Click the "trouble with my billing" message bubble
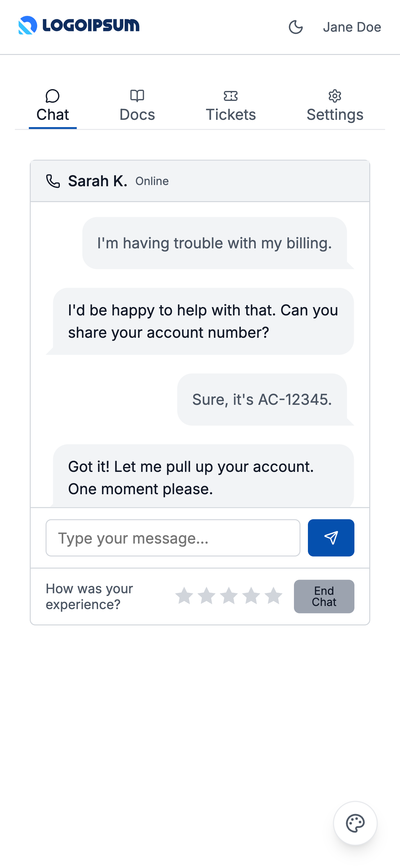400x868 pixels. pyautogui.click(x=215, y=243)
